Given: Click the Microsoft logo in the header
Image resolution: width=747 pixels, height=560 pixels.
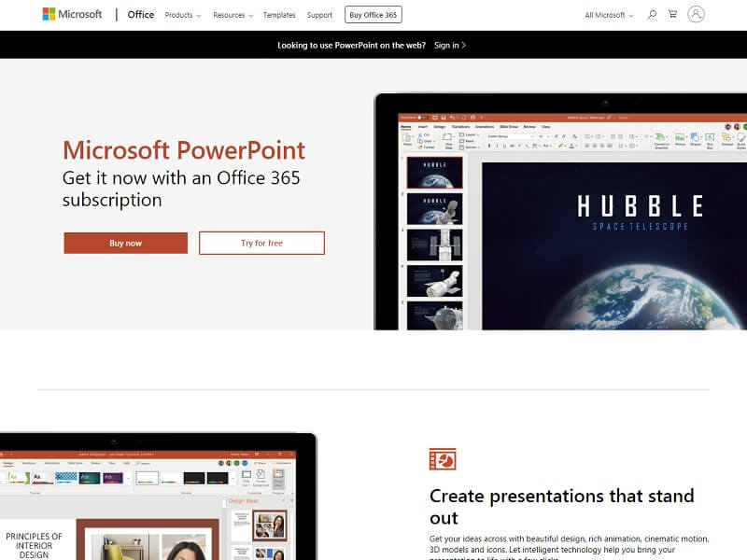Looking at the screenshot, I should tap(73, 14).
